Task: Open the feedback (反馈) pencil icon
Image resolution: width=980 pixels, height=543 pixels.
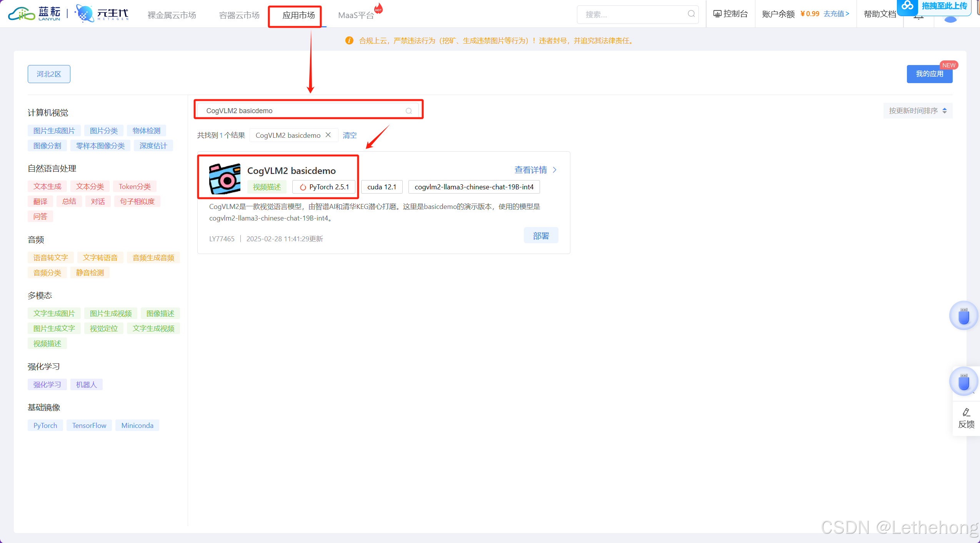Action: point(966,413)
